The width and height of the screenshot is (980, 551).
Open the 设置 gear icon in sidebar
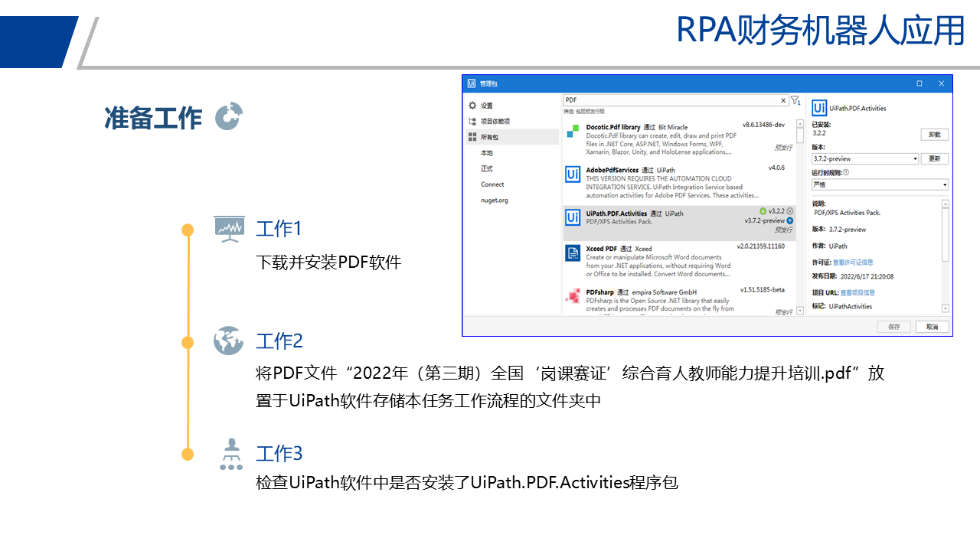point(472,106)
